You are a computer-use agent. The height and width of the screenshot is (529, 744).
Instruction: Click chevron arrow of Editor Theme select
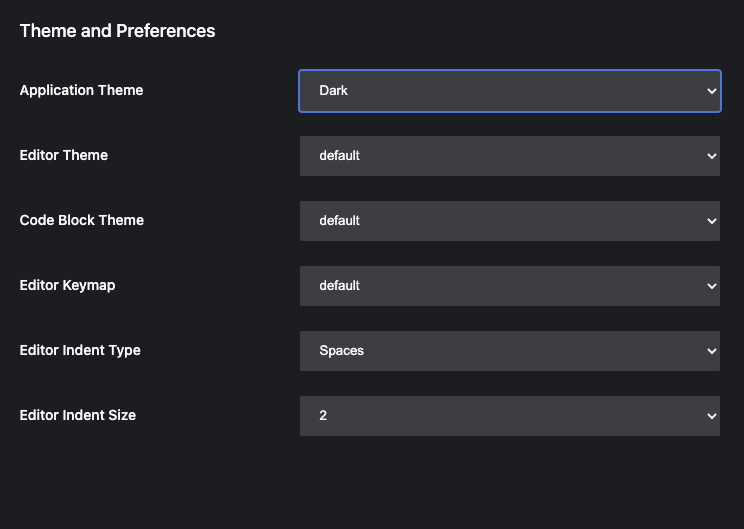coord(711,156)
